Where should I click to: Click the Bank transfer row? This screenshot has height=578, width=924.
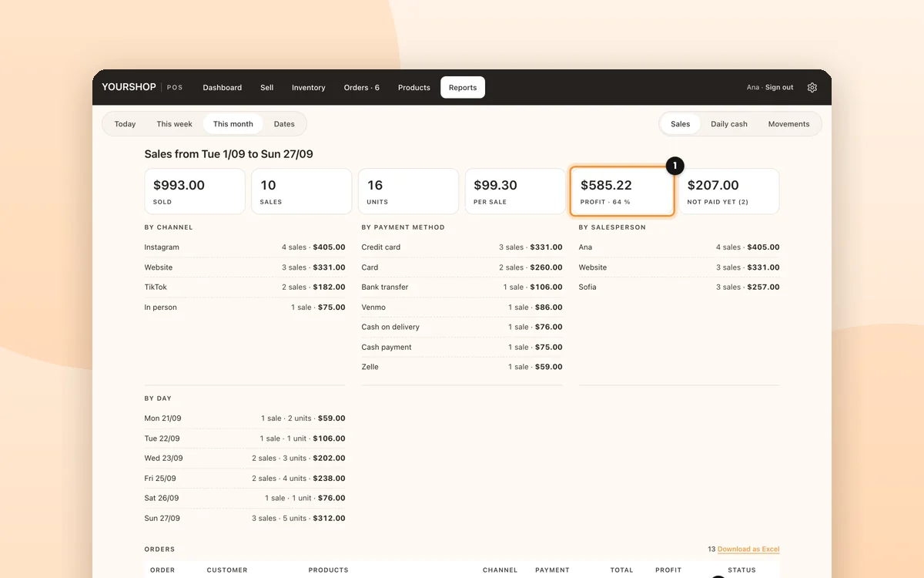pos(462,287)
